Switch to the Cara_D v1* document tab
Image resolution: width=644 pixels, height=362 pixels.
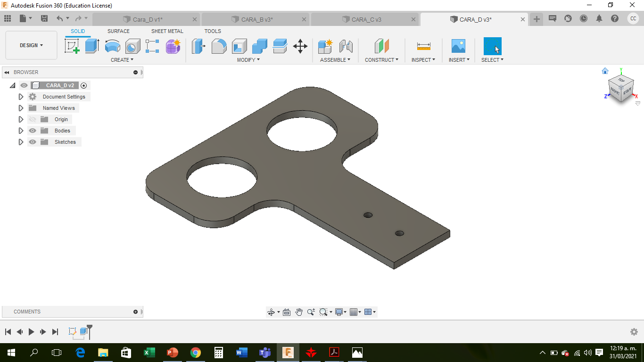pos(147,19)
